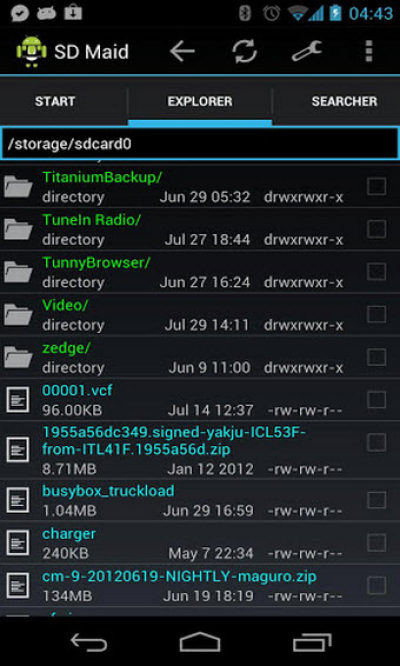Check the box for TuneIn Radio folder
Viewport: 400px width, 666px height.
pos(376,229)
